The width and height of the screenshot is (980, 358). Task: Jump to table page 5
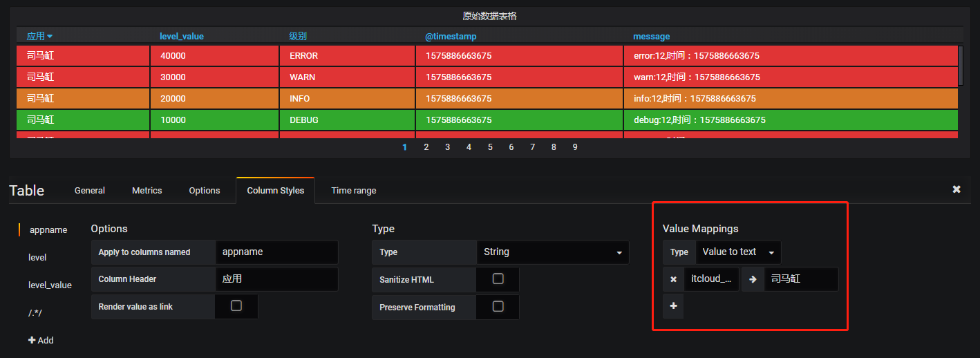coord(490,147)
